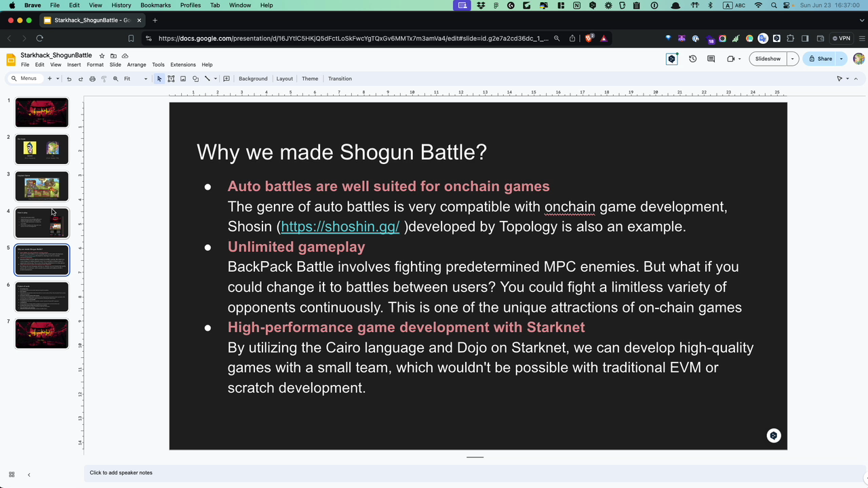Click the Add comment icon
The height and width of the screenshot is (488, 868).
pos(226,79)
